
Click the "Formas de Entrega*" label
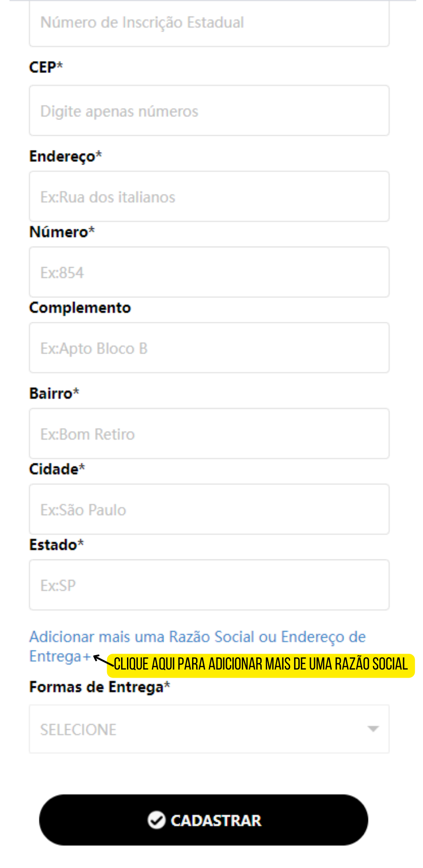click(x=100, y=687)
